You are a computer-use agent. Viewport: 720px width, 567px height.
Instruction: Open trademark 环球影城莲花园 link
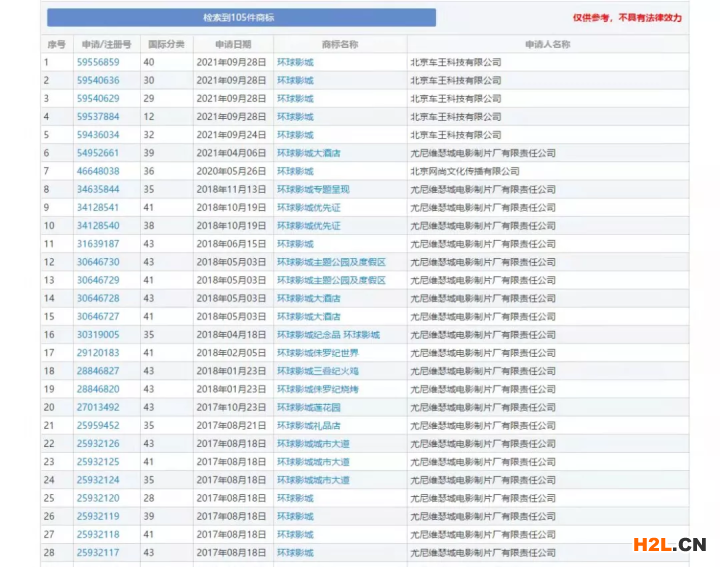309,408
